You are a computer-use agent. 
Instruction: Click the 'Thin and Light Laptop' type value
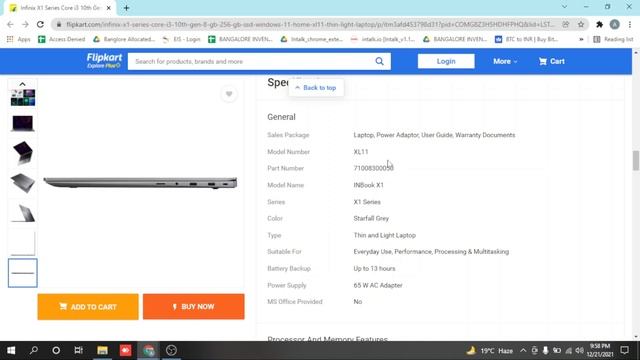click(384, 235)
